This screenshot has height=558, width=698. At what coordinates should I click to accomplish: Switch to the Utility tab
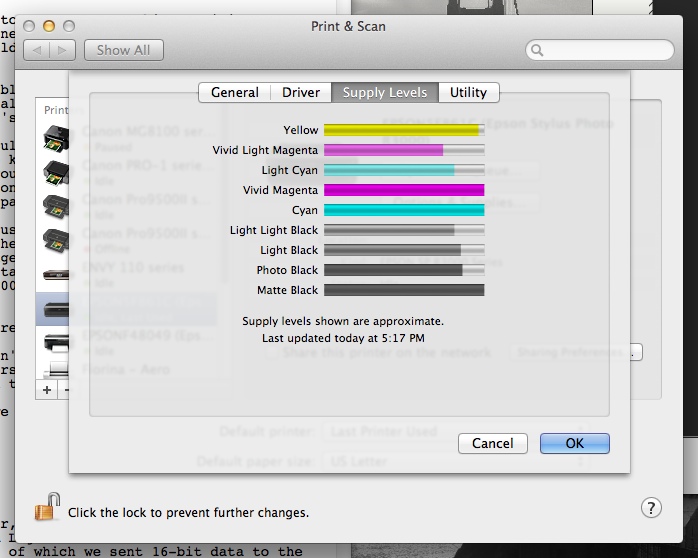click(468, 92)
